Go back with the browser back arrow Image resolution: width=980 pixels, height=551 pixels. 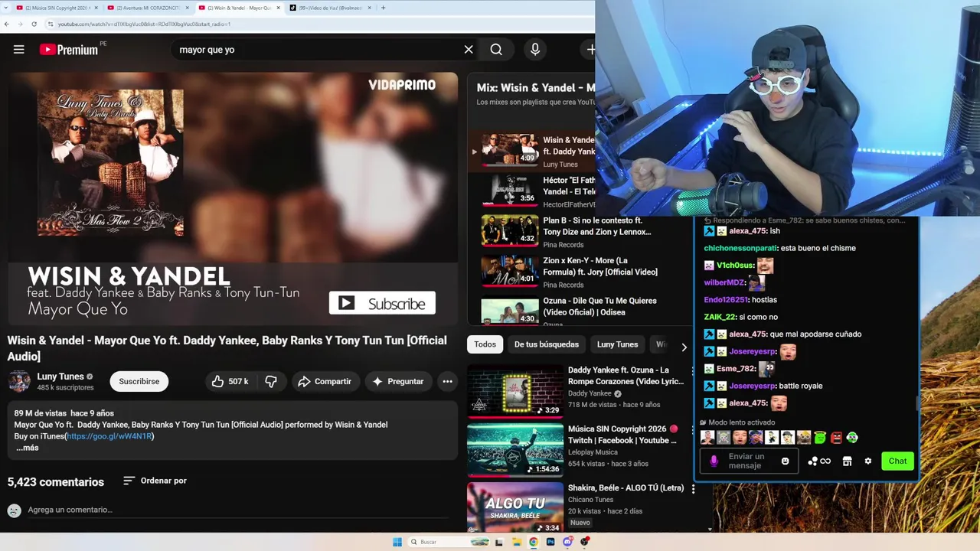pos(7,24)
